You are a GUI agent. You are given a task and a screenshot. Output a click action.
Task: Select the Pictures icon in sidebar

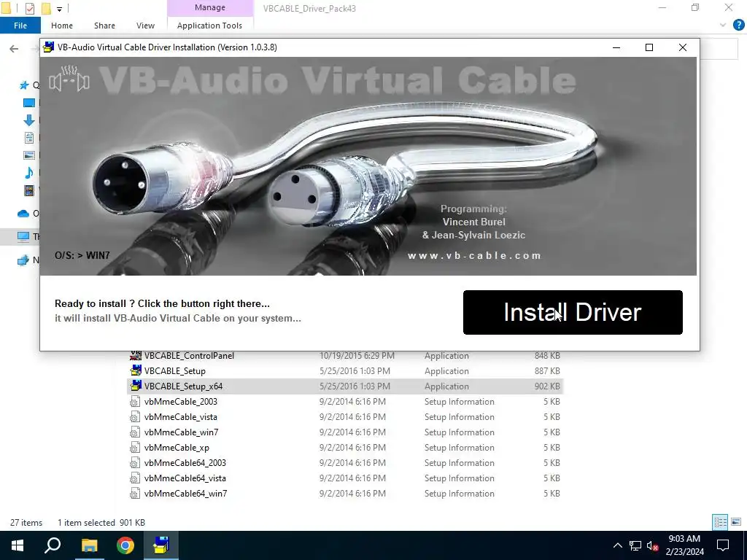(29, 155)
